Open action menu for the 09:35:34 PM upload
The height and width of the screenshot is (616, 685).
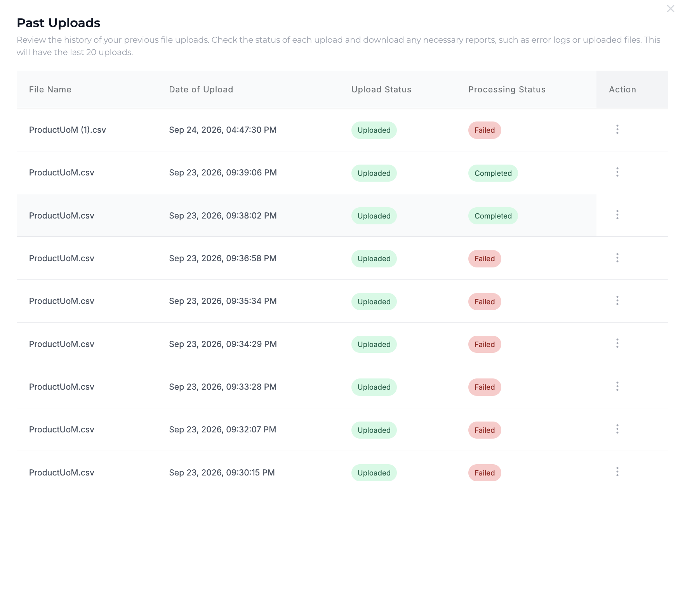(617, 300)
